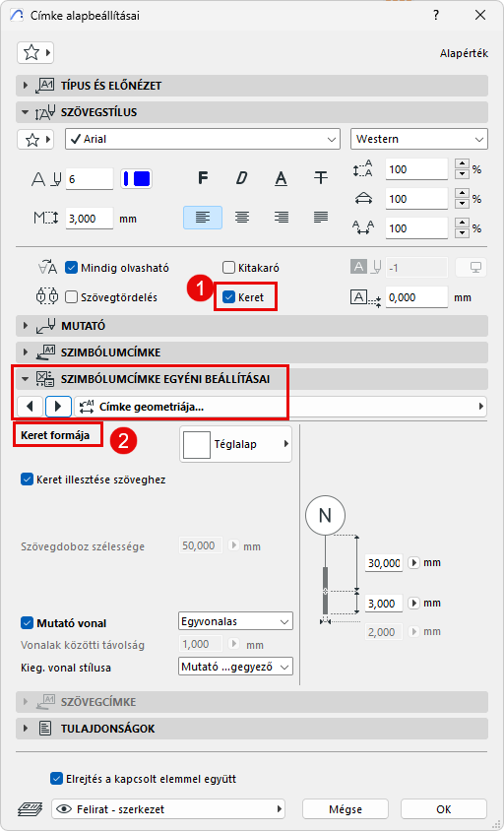The image size is (504, 831).
Task: Increase the line spacing percentage stepper
Action: pyautogui.click(x=462, y=164)
